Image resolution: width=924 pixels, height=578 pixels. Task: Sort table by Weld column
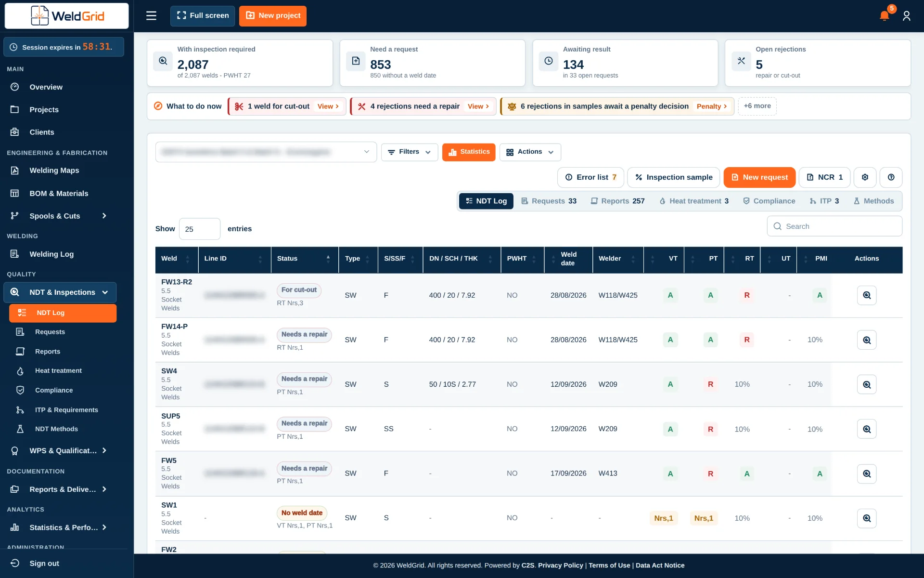pos(176,259)
